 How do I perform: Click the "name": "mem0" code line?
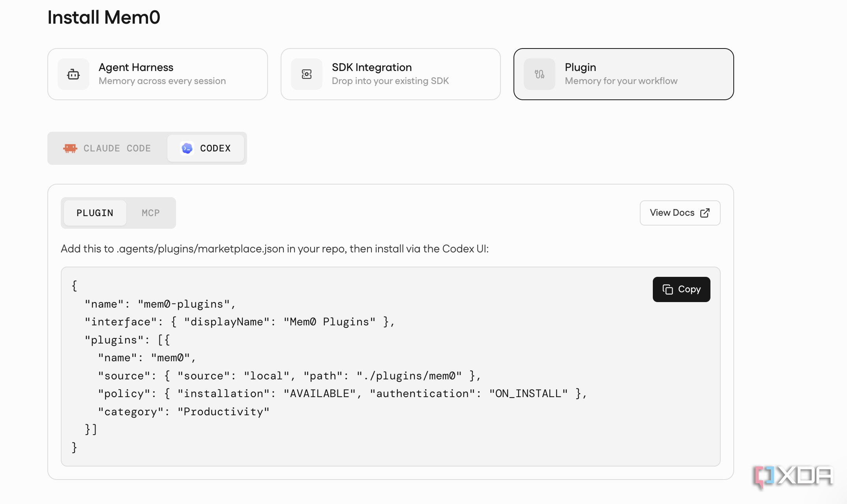(x=147, y=358)
